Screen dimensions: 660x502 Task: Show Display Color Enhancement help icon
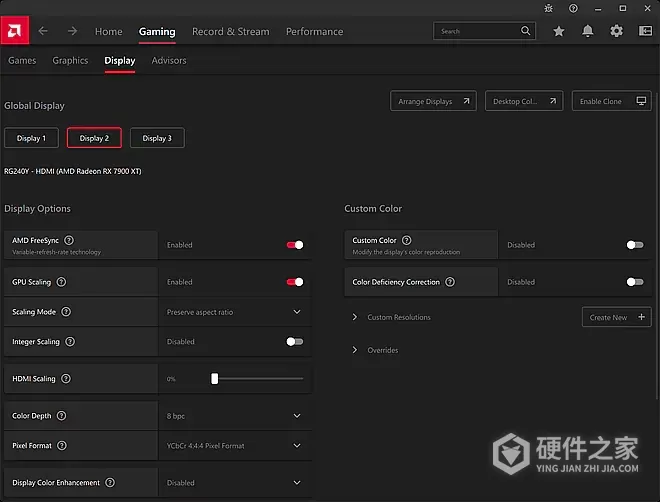(110, 483)
